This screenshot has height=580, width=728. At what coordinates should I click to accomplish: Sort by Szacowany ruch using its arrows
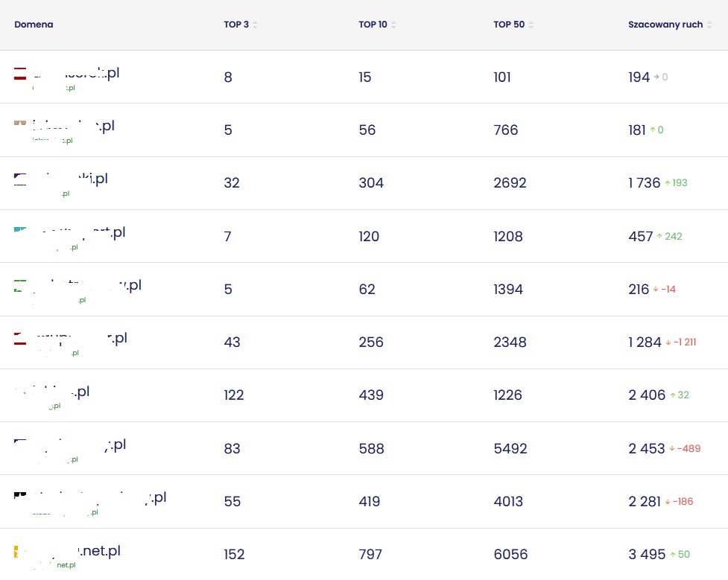point(710,25)
